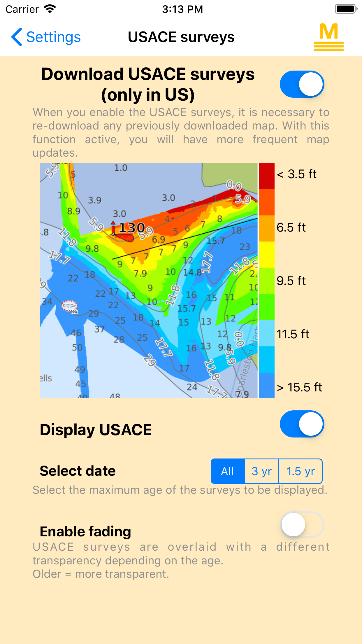Select the 3 yr date segment
Image resolution: width=362 pixels, height=644 pixels.
point(261,471)
